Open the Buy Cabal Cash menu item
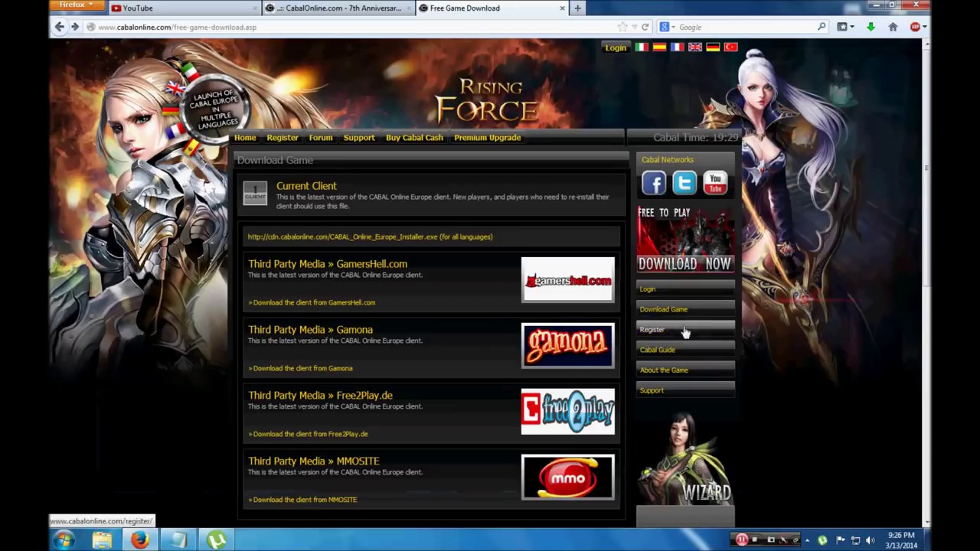Viewport: 980px width, 551px height. (414, 138)
